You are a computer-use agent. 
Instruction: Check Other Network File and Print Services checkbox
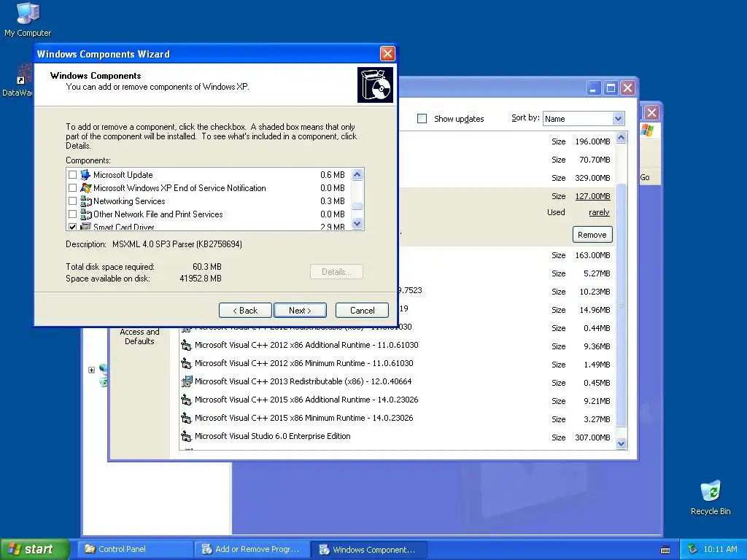coord(72,214)
